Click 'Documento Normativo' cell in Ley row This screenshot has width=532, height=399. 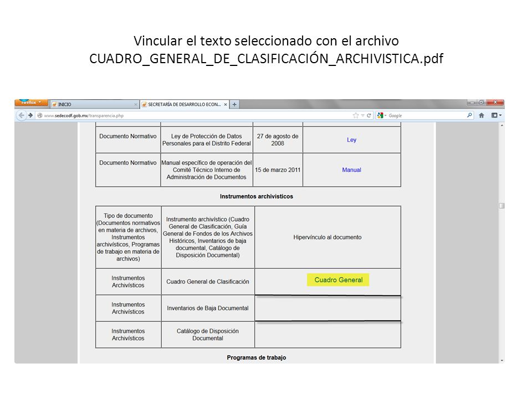click(128, 140)
